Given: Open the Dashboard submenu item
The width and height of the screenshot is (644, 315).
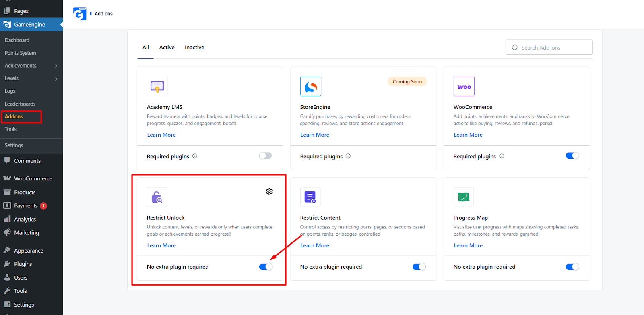Looking at the screenshot, I should [x=17, y=40].
